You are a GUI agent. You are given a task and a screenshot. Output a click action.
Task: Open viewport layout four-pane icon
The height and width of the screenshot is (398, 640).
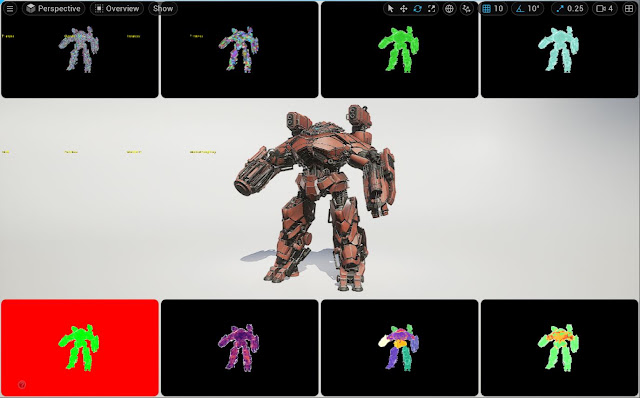629,9
